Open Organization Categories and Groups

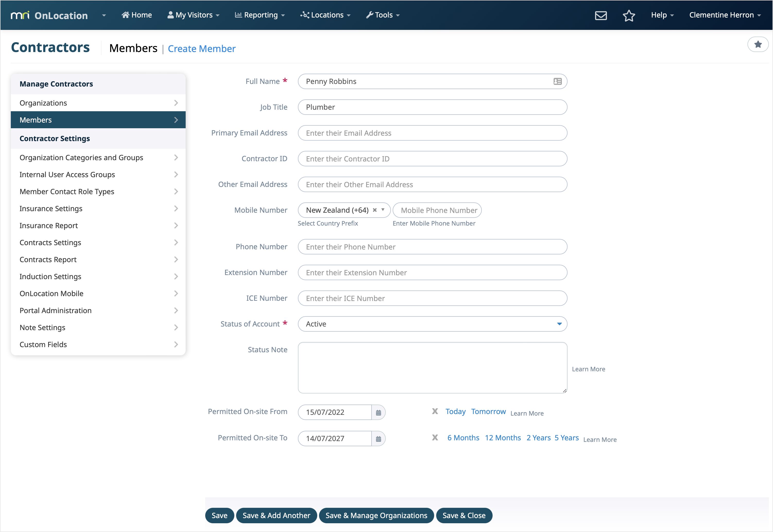click(98, 158)
